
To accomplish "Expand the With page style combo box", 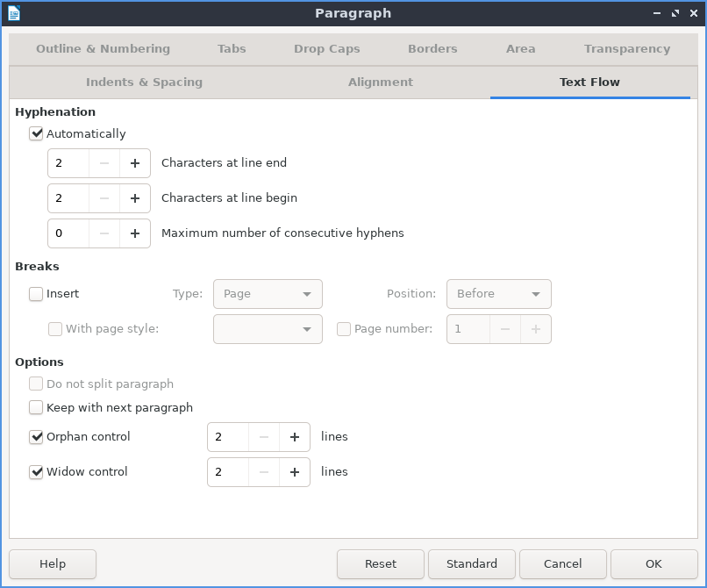I will pyautogui.click(x=268, y=329).
